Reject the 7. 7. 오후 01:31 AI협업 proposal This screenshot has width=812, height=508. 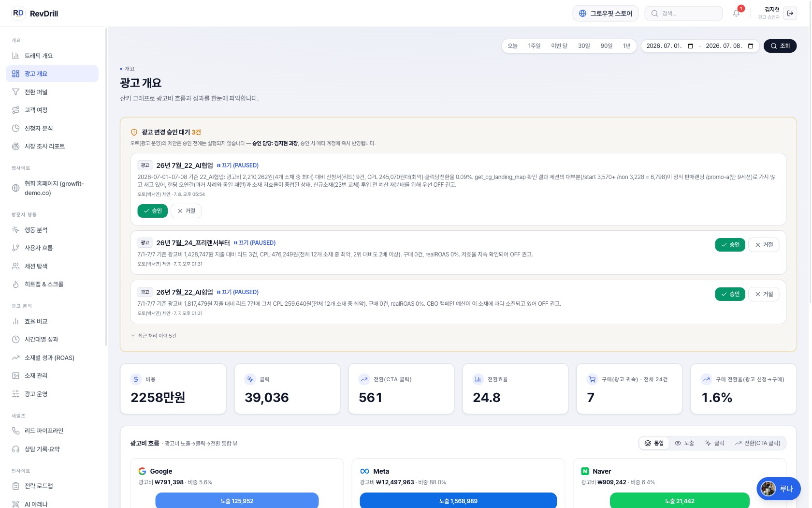click(x=764, y=294)
